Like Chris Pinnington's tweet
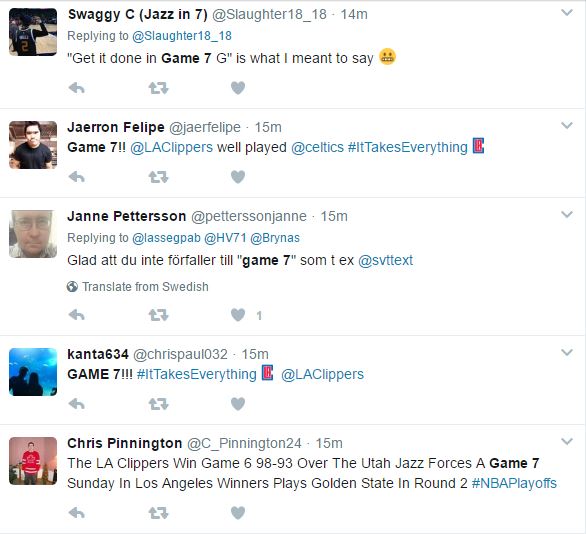The image size is (586, 534). coord(238,513)
